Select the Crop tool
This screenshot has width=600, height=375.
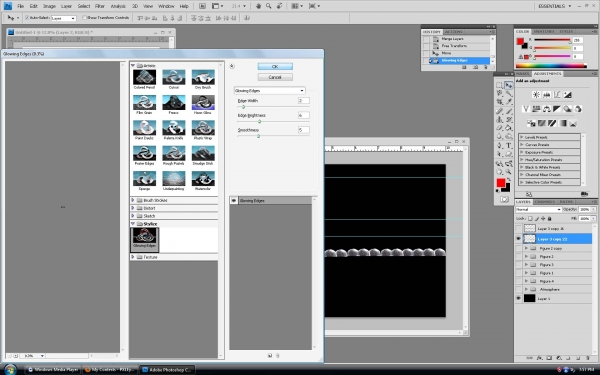pyautogui.click(x=499, y=102)
